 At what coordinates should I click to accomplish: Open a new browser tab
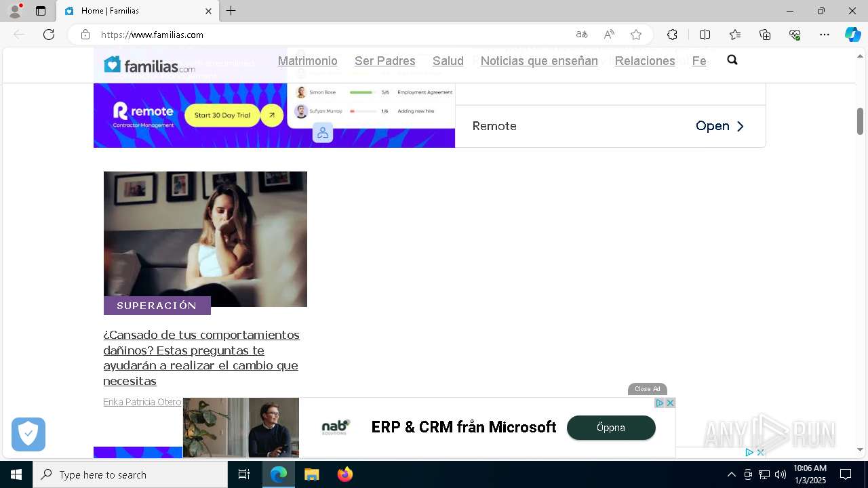pyautogui.click(x=231, y=11)
